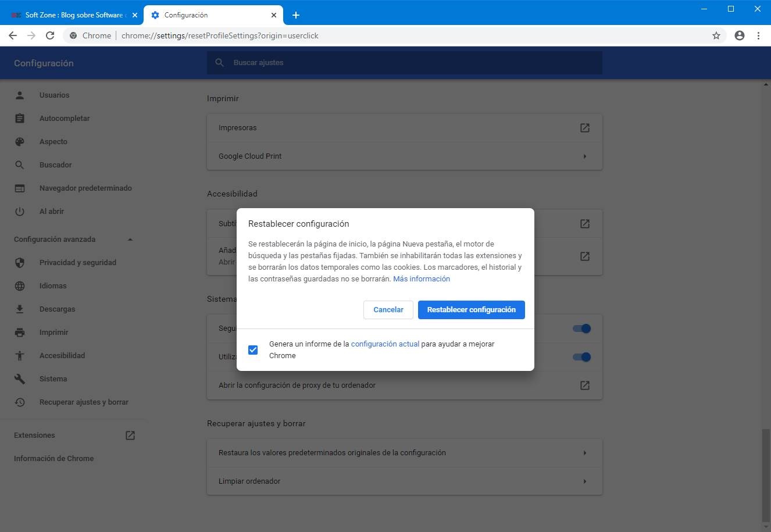Close the Configuración tab
Screen dimensions: 771x532
point(274,15)
